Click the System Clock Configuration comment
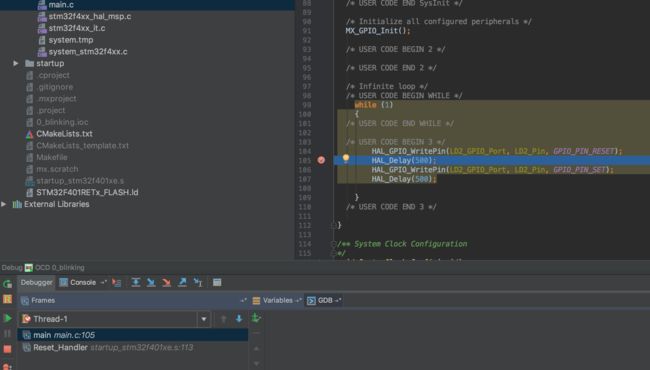Viewport: 650px width, 370px height. (410, 244)
